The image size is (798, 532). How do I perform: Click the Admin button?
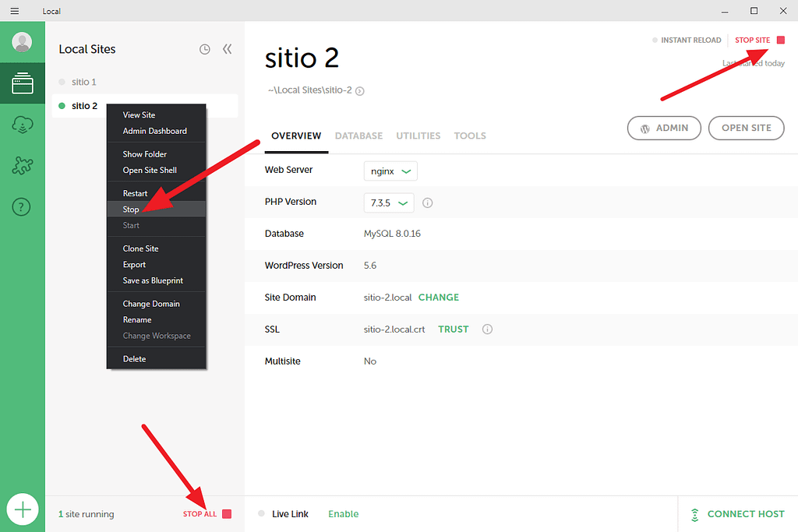click(664, 129)
